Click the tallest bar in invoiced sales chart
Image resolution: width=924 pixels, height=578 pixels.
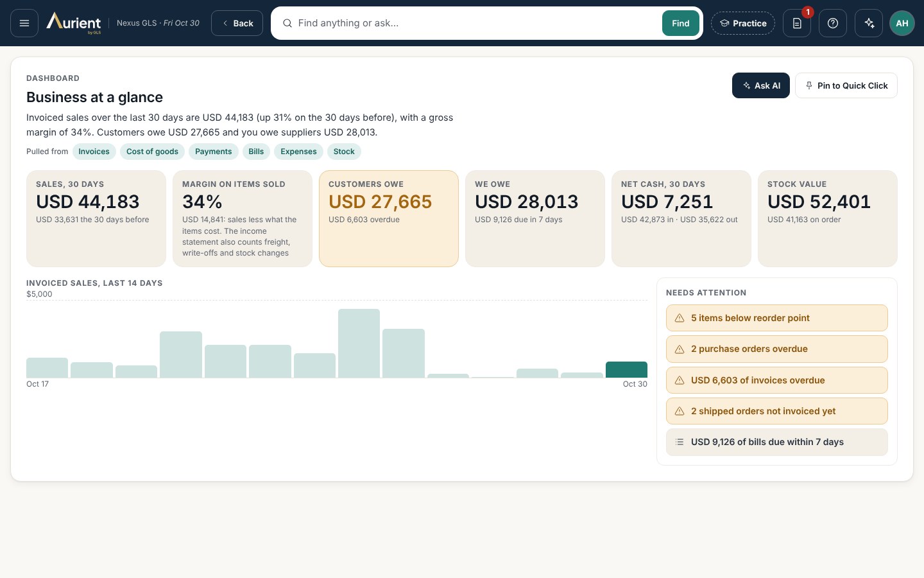click(x=359, y=344)
